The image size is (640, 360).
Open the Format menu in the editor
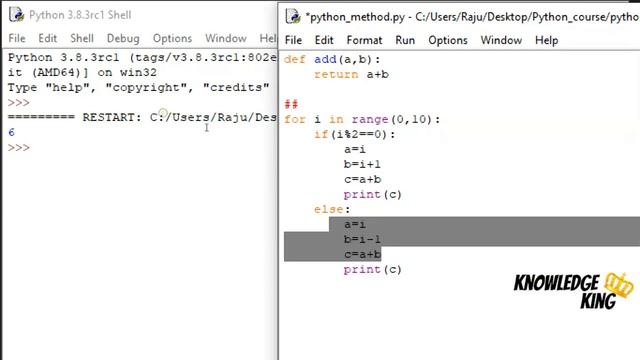(x=364, y=40)
